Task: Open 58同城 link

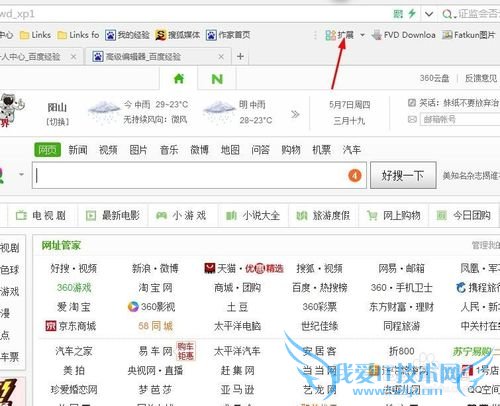Action: tap(155, 326)
